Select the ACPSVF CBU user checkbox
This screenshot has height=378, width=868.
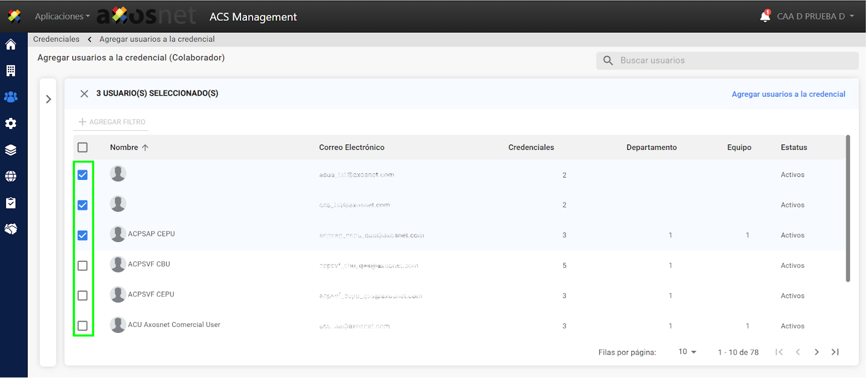pyautogui.click(x=83, y=266)
